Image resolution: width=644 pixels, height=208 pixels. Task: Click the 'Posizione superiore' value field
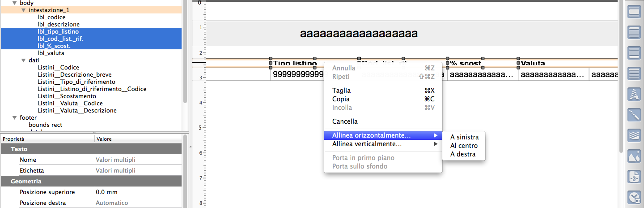(x=138, y=192)
